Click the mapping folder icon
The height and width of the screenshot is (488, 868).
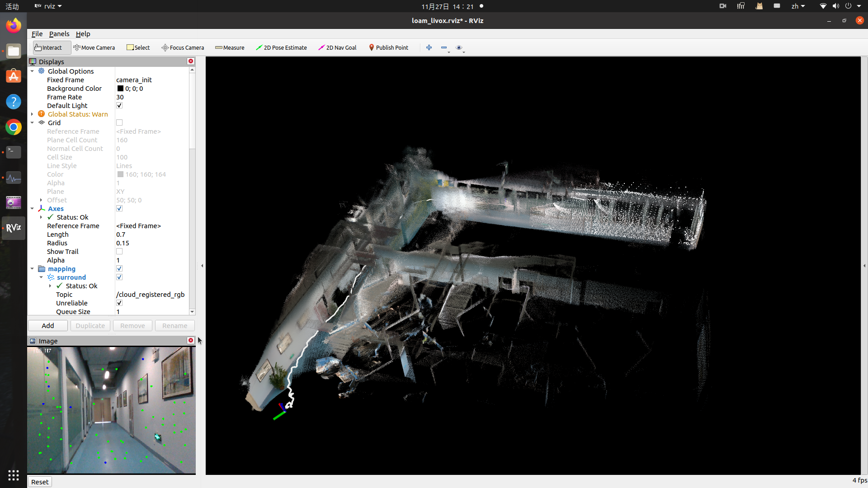(x=42, y=268)
